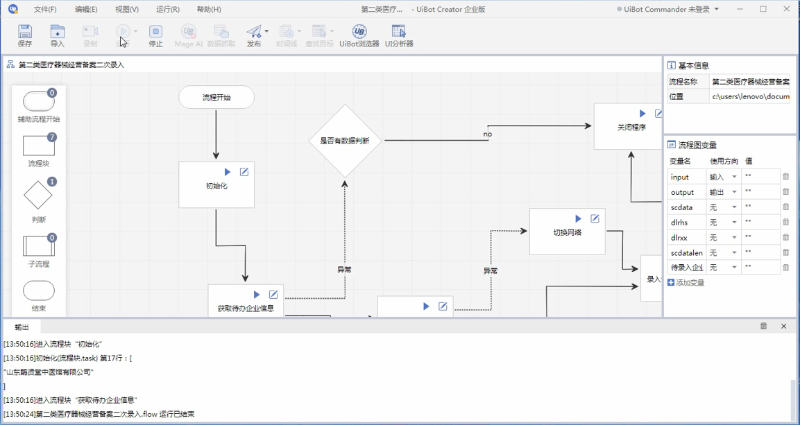Run the 关闭程序 block with play icon

[643, 113]
